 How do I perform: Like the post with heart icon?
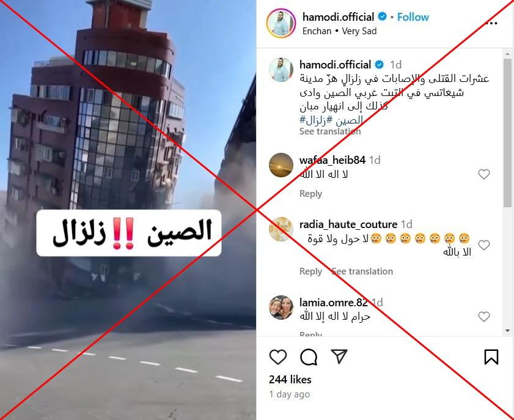(278, 356)
